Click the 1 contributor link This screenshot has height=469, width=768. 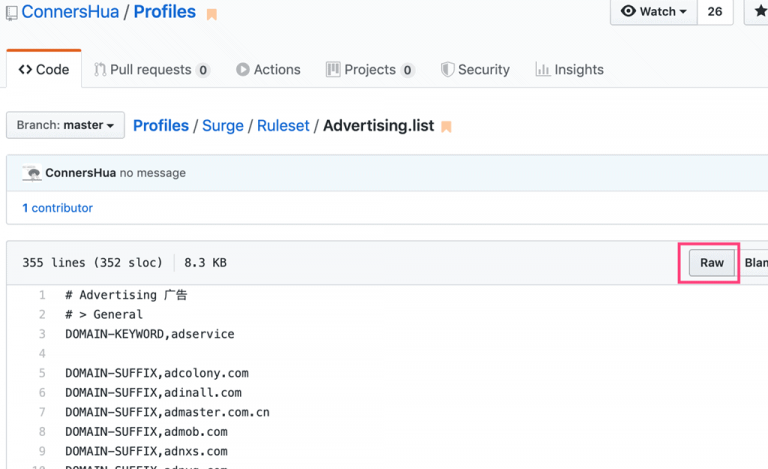pyautogui.click(x=57, y=208)
